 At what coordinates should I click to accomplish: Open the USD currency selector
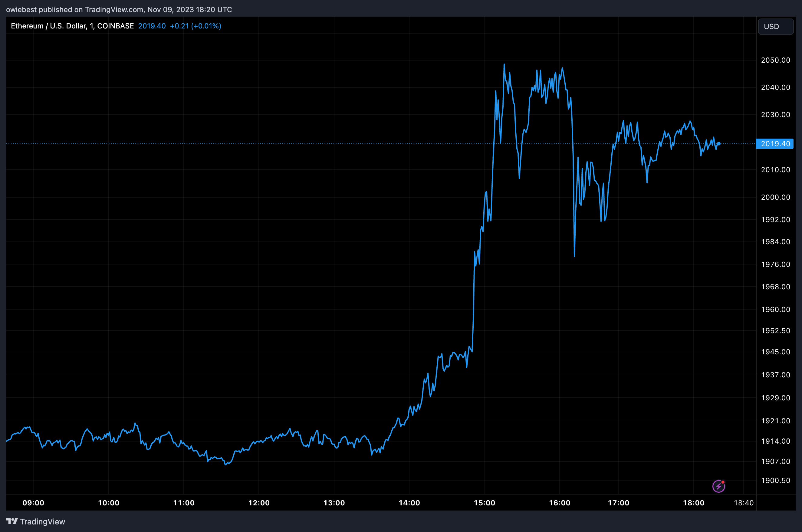click(776, 26)
